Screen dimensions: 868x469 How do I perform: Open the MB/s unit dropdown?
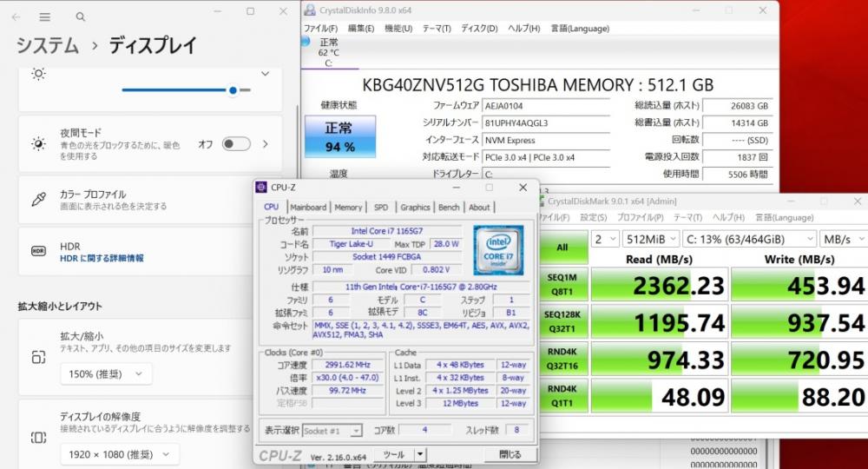click(844, 239)
